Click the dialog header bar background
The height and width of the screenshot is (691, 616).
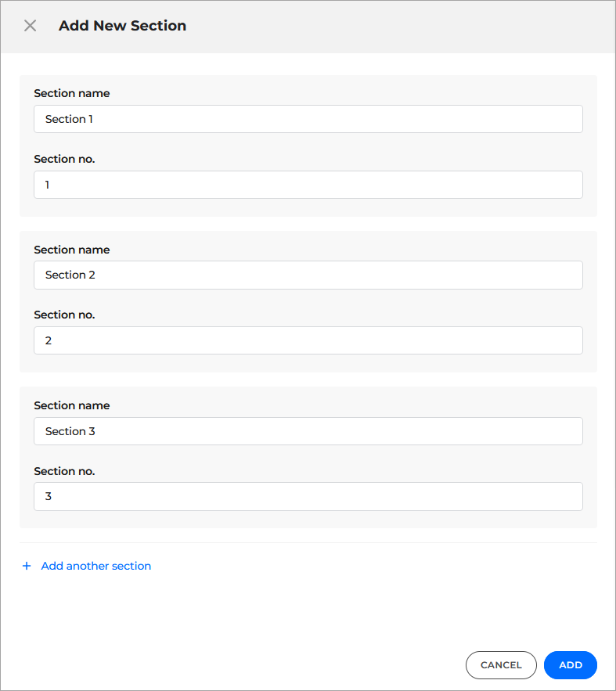391,25
